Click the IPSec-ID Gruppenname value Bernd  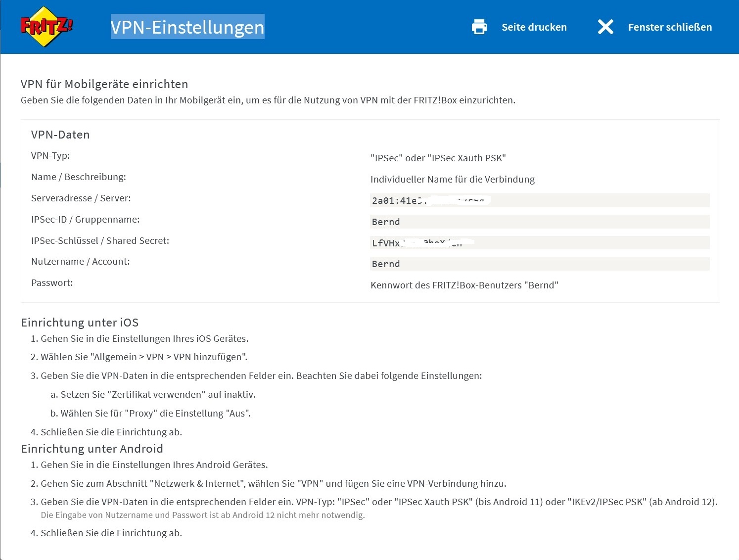(x=540, y=222)
